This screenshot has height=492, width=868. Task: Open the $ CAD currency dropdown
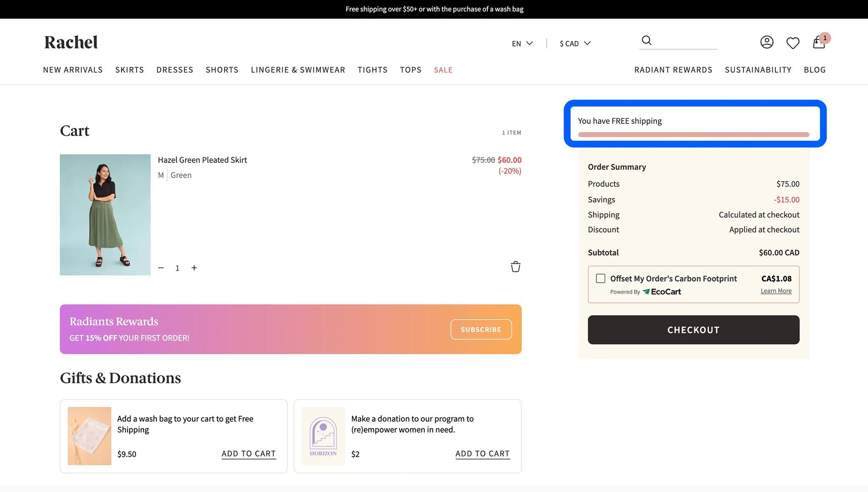[x=575, y=43]
